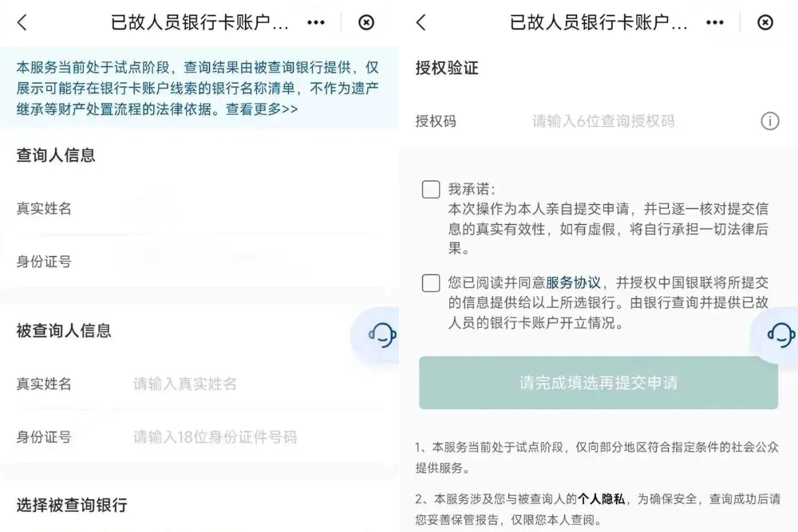Screen dimensions: 798x532
Task: Tap the close circle icon in right header
Action: tap(765, 23)
